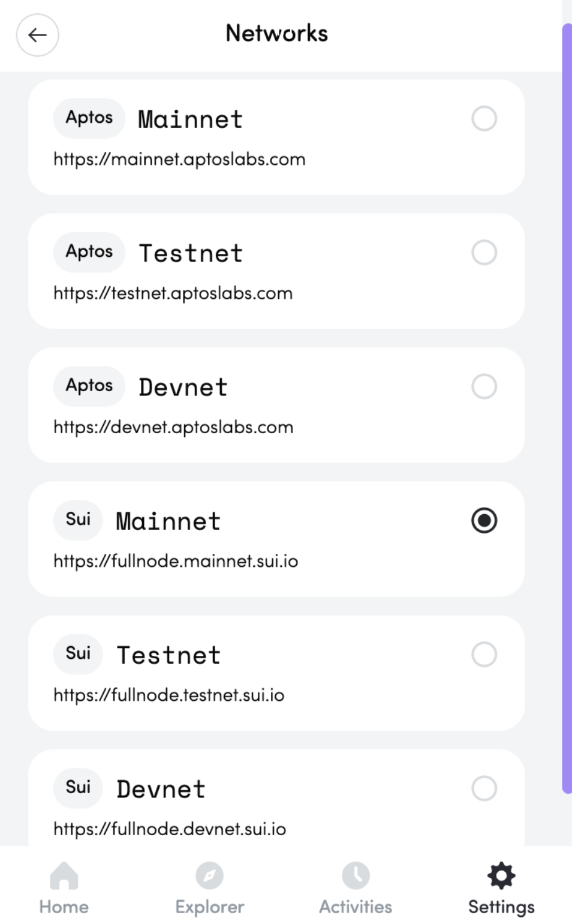Click the Networks page title
The height and width of the screenshot is (924, 572).
click(x=276, y=34)
